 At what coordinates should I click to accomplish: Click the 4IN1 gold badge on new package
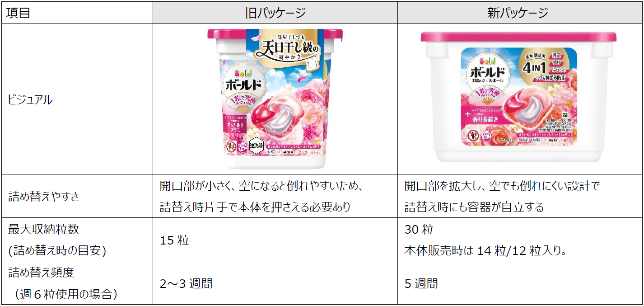click(x=541, y=68)
